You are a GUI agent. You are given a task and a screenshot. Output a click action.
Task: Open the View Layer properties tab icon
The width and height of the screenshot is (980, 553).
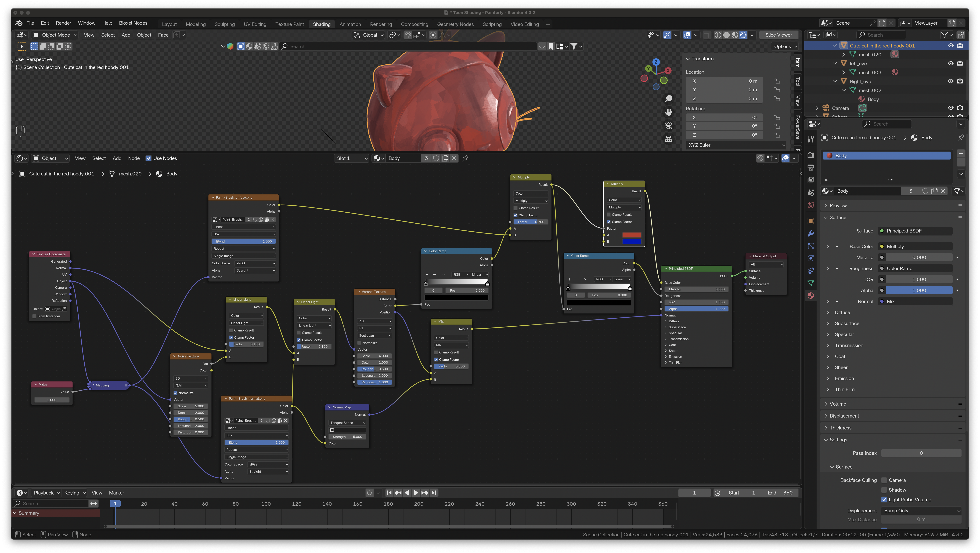pyautogui.click(x=811, y=180)
